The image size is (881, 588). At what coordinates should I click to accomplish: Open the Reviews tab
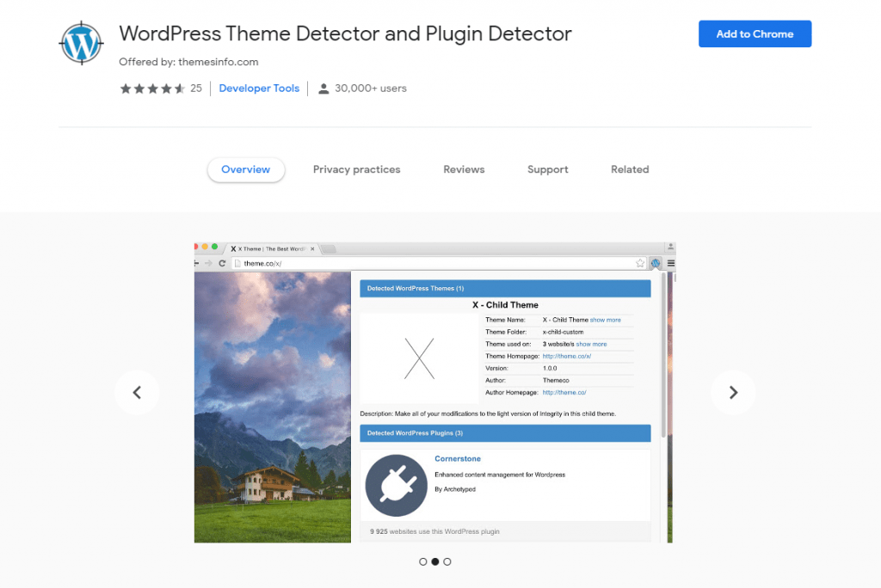(464, 169)
